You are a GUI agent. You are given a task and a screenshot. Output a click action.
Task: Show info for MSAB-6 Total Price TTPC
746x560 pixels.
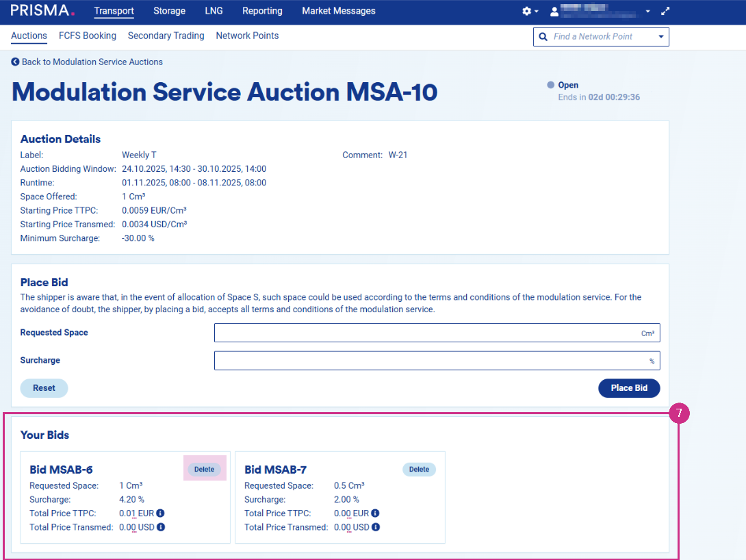(x=160, y=513)
